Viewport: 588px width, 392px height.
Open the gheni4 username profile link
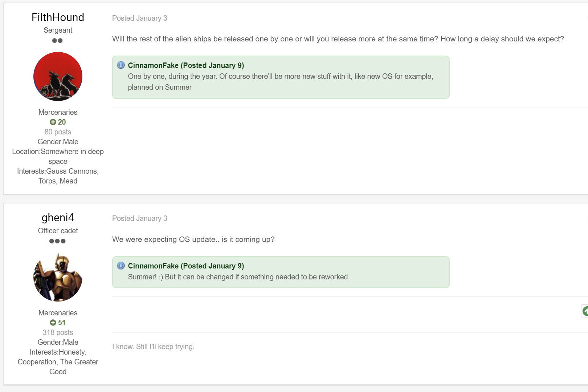(58, 218)
